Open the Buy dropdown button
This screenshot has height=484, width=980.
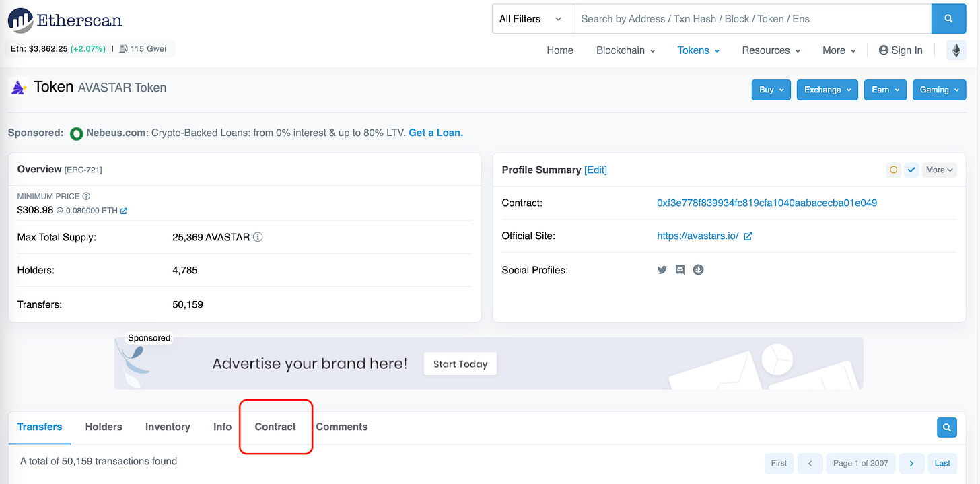pyautogui.click(x=771, y=90)
